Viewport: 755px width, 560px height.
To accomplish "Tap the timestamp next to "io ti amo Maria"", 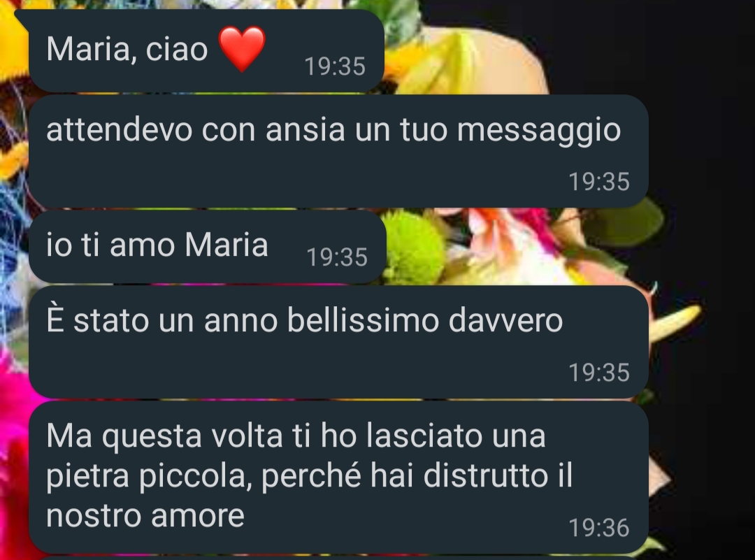I will (x=337, y=257).
